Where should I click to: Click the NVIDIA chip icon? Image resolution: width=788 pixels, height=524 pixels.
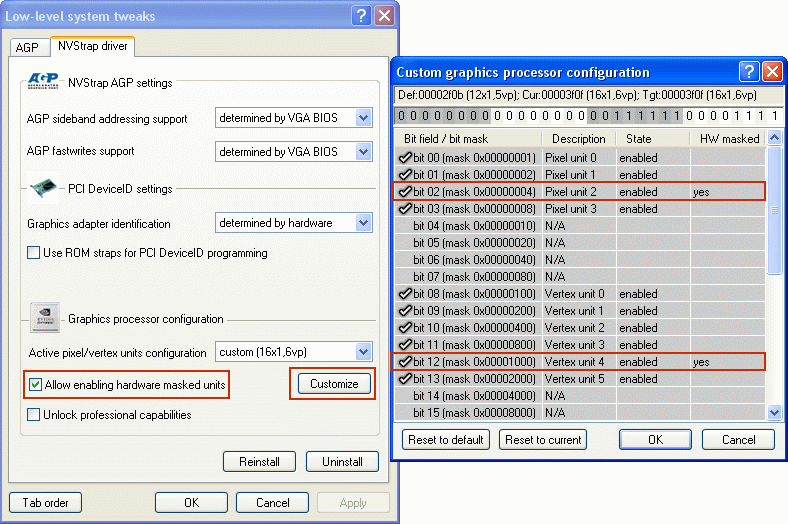[45, 317]
